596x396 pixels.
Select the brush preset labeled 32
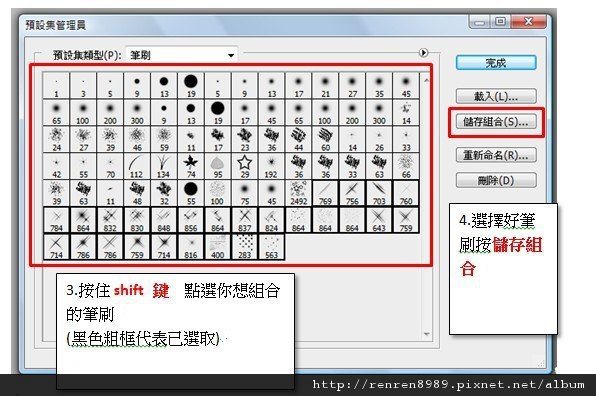tap(164, 193)
